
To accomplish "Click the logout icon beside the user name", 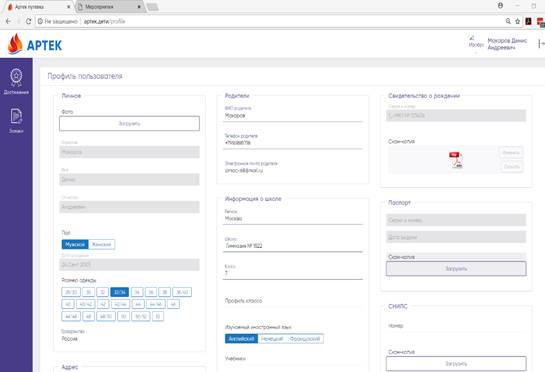I will tap(541, 44).
